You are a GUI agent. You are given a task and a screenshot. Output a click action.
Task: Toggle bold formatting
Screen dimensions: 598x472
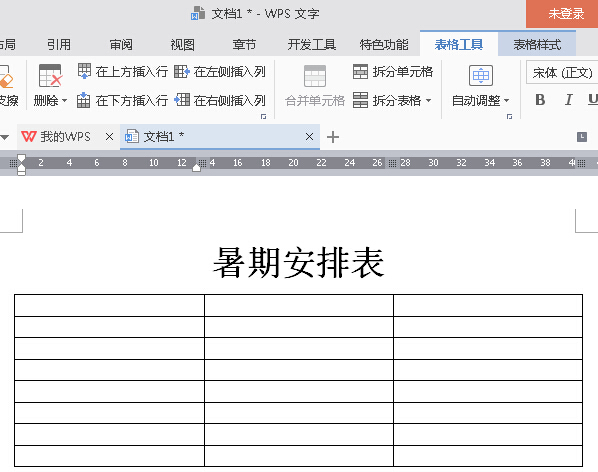540,100
